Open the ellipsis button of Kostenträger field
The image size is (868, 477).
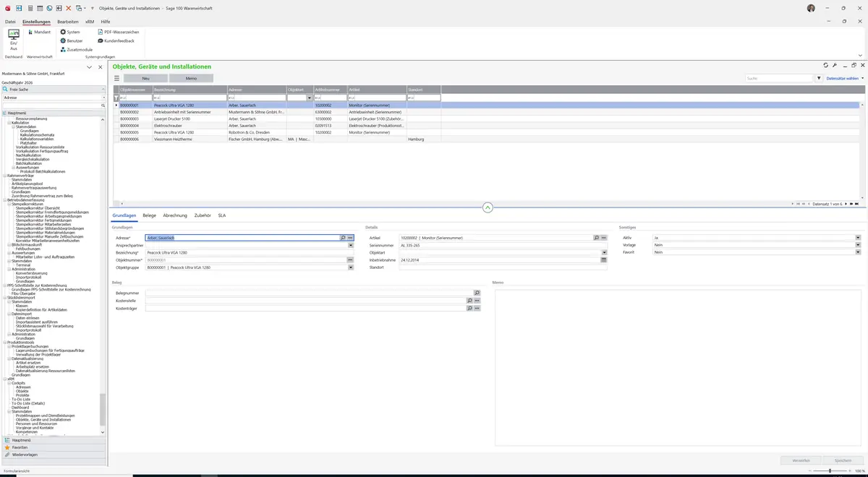(x=477, y=308)
